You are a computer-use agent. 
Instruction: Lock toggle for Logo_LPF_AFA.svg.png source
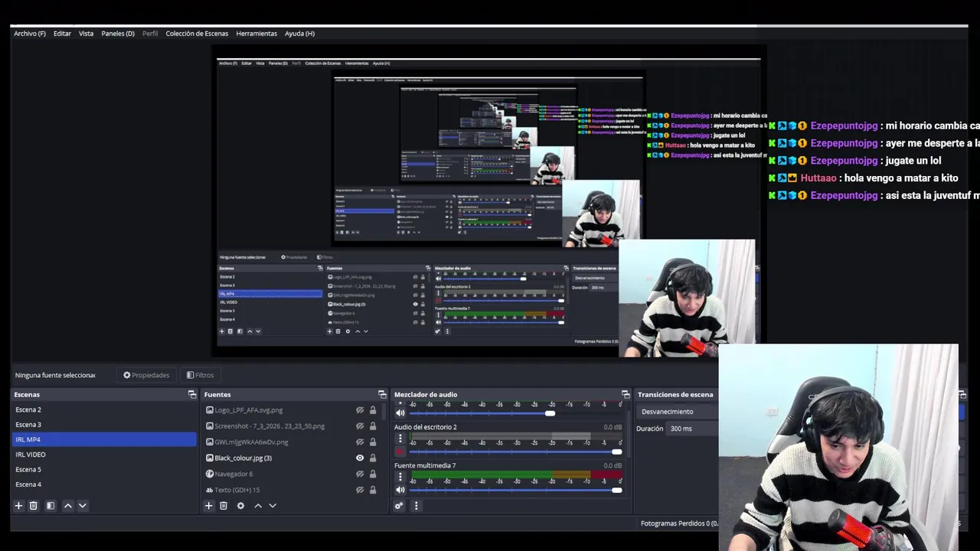(x=373, y=410)
